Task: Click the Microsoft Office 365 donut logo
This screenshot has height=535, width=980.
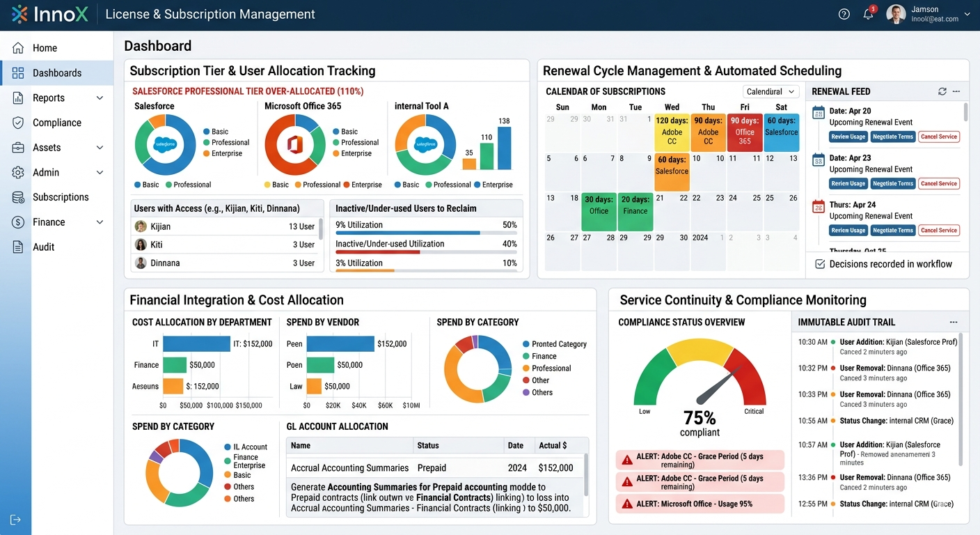Action: pyautogui.click(x=296, y=145)
